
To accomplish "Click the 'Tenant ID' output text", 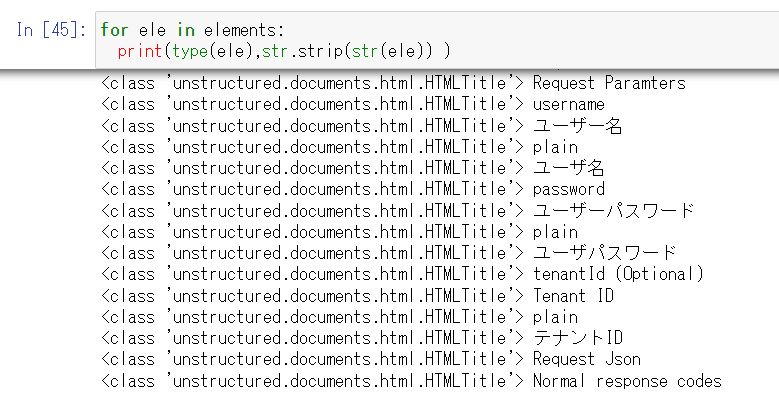I will point(573,296).
